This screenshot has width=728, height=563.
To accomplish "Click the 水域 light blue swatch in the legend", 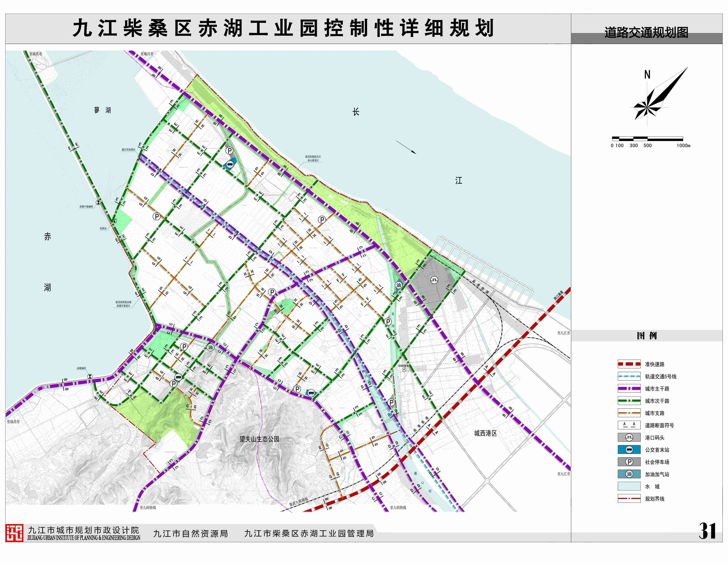I will point(629,486).
